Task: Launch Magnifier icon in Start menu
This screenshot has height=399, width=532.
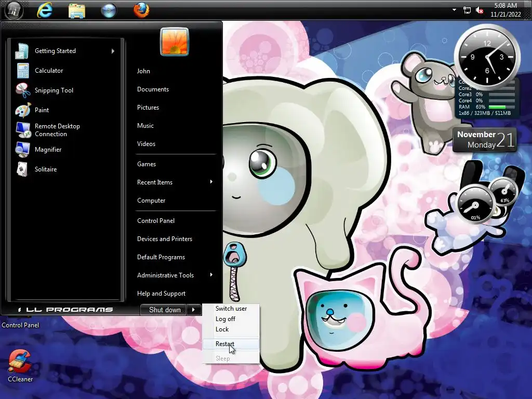Action: 22,149
